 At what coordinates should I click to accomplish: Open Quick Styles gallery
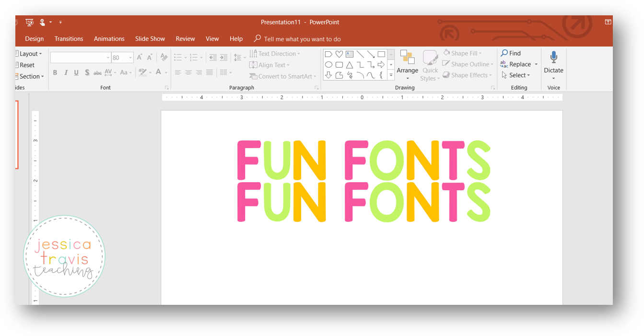pos(430,65)
